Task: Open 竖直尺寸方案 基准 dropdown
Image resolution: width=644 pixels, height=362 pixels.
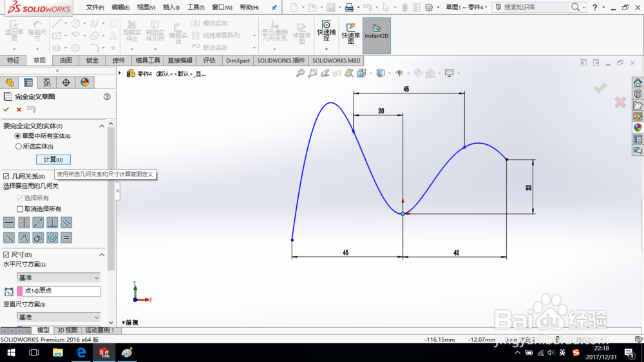Action: coord(59,317)
